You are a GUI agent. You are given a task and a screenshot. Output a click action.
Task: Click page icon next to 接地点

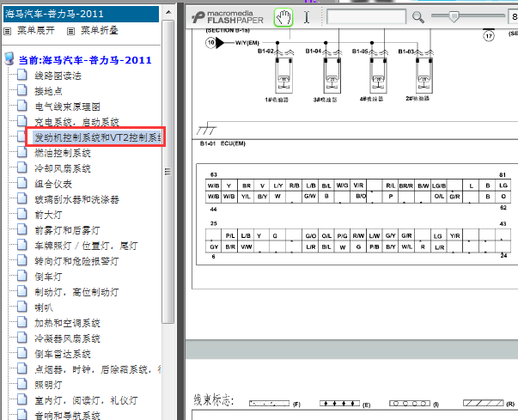22,90
